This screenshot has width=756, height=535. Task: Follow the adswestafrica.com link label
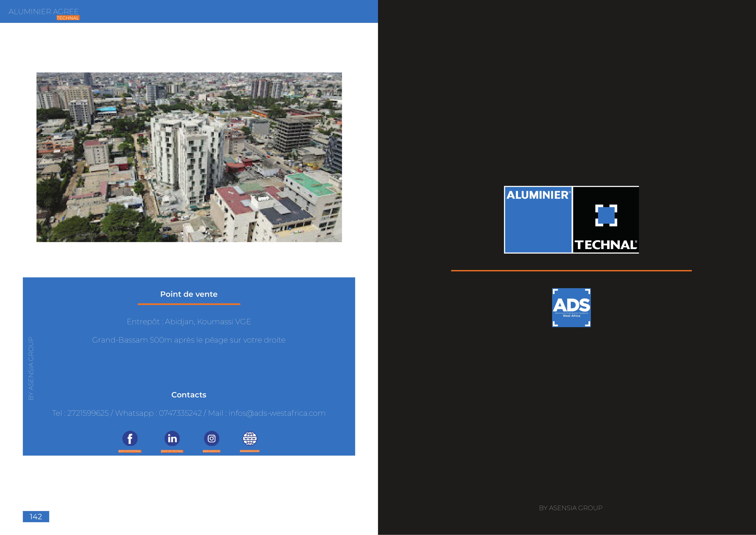250,451
